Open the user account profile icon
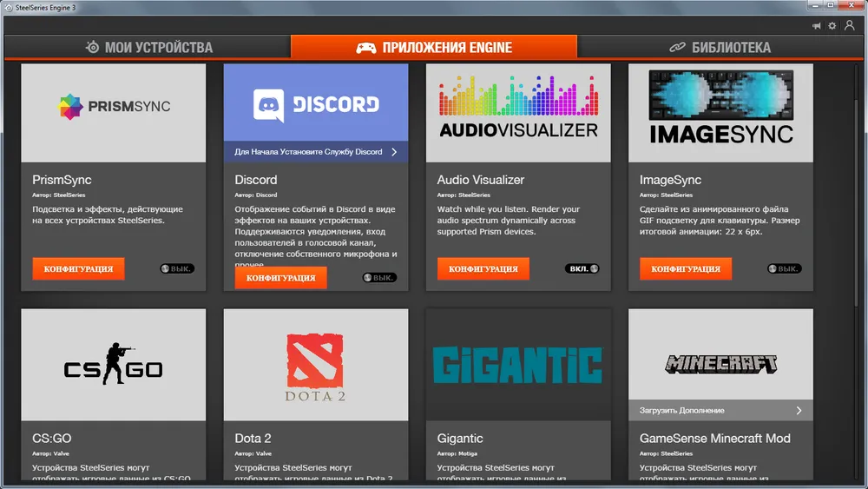Image resolution: width=868 pixels, height=489 pixels. point(850,26)
